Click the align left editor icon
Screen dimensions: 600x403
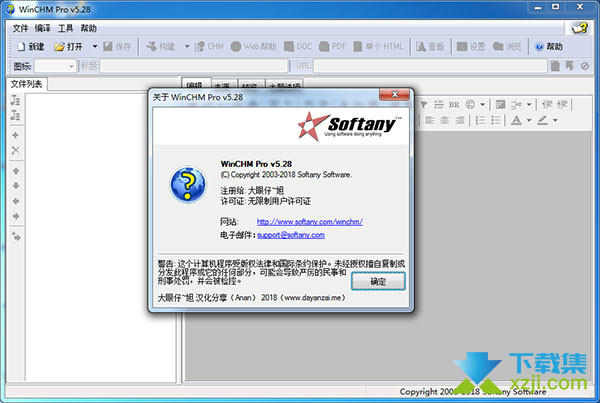coord(429,120)
